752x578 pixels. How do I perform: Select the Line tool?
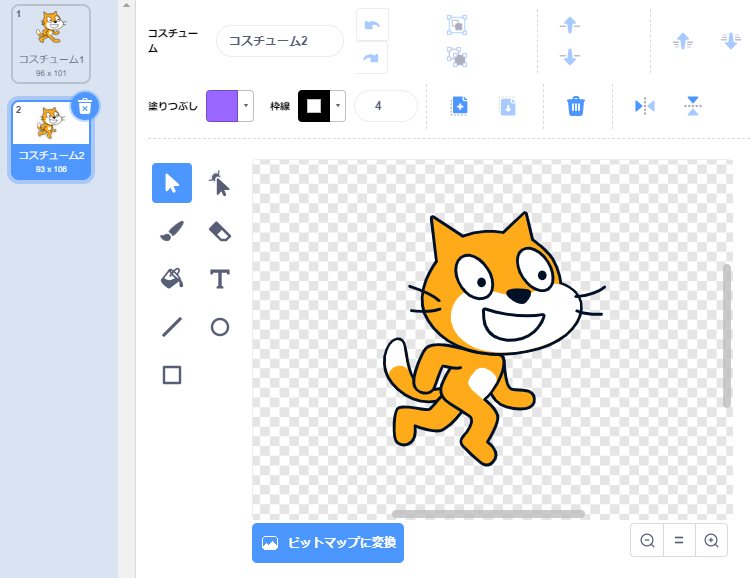coord(172,327)
